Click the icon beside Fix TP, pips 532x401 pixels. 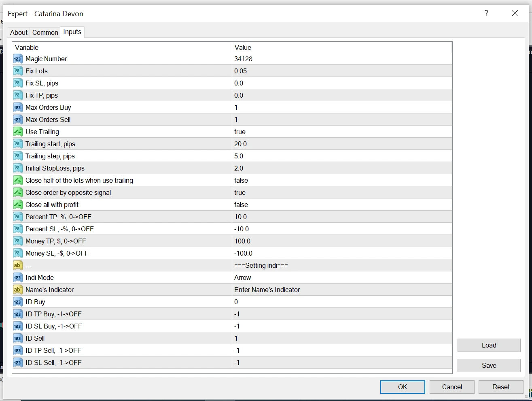coord(17,95)
